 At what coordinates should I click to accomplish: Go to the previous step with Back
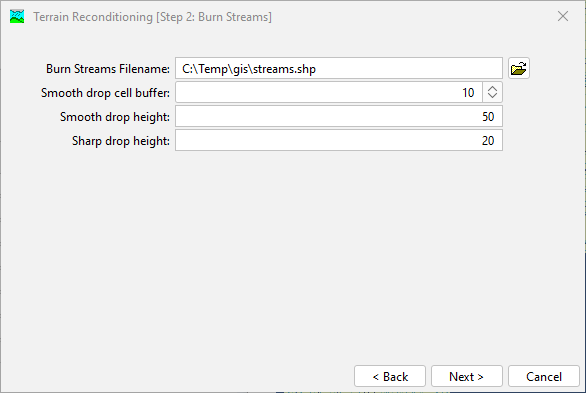[x=390, y=376]
